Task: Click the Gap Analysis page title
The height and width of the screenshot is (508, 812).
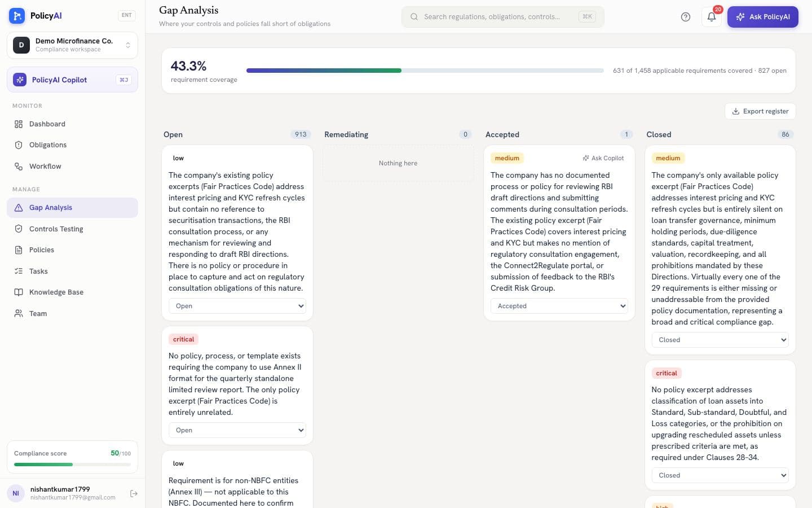Action: tap(189, 10)
